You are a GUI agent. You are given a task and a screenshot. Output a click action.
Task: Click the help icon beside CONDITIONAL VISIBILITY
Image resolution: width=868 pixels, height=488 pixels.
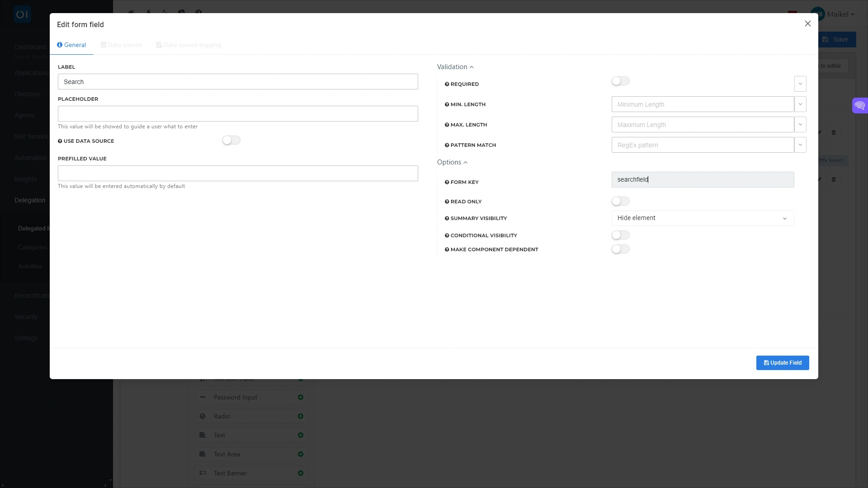pos(447,236)
